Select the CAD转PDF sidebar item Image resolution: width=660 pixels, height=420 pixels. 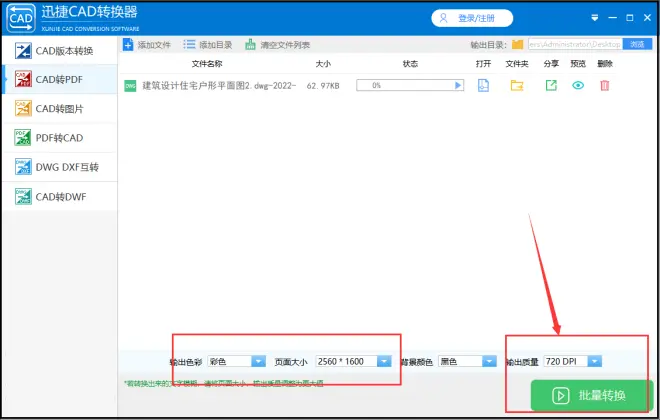[59, 80]
